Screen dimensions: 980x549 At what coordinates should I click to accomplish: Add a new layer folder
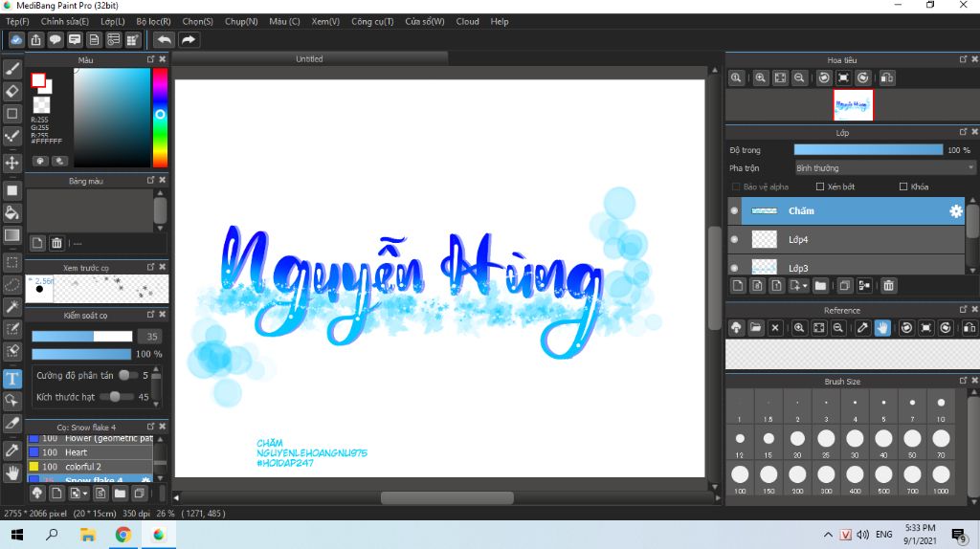point(820,285)
